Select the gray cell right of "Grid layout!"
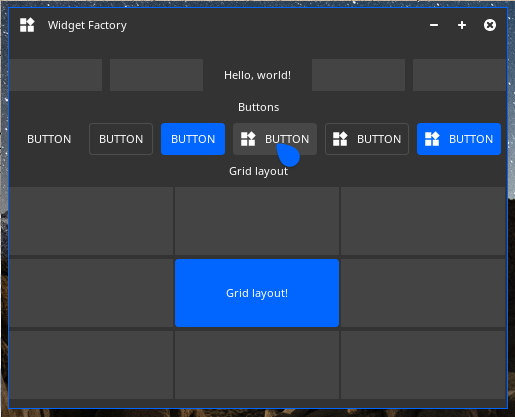Viewport: 515px width, 417px height. coord(423,293)
